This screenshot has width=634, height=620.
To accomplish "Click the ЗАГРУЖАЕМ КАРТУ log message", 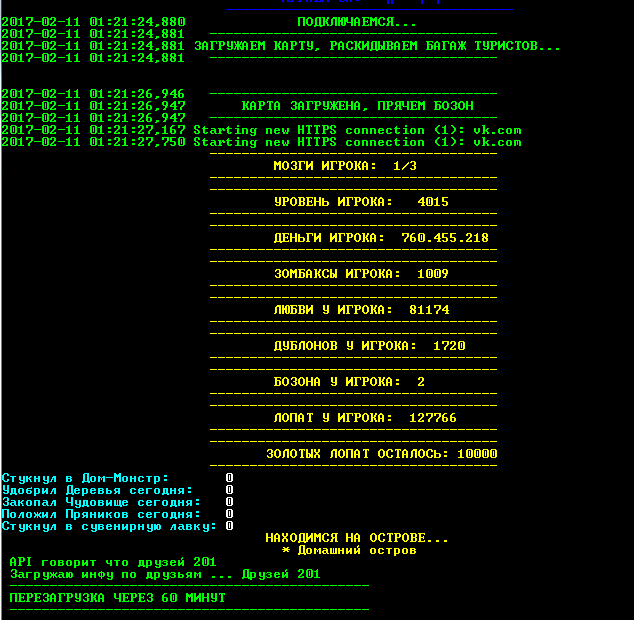I will [x=377, y=46].
